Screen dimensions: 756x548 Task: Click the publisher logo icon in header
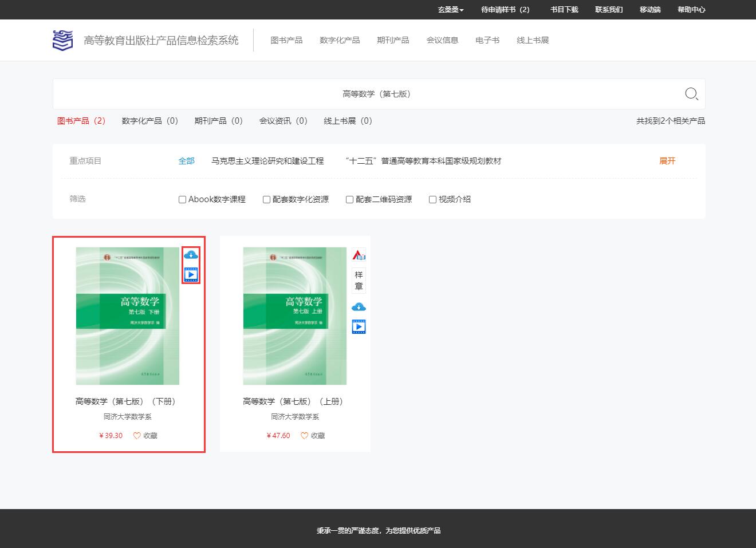pyautogui.click(x=62, y=40)
